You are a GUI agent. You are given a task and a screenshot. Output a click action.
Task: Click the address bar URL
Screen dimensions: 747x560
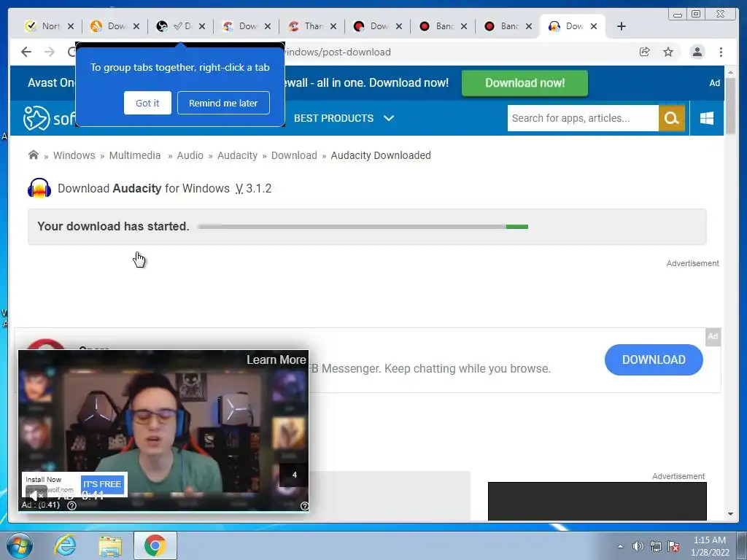click(x=338, y=52)
